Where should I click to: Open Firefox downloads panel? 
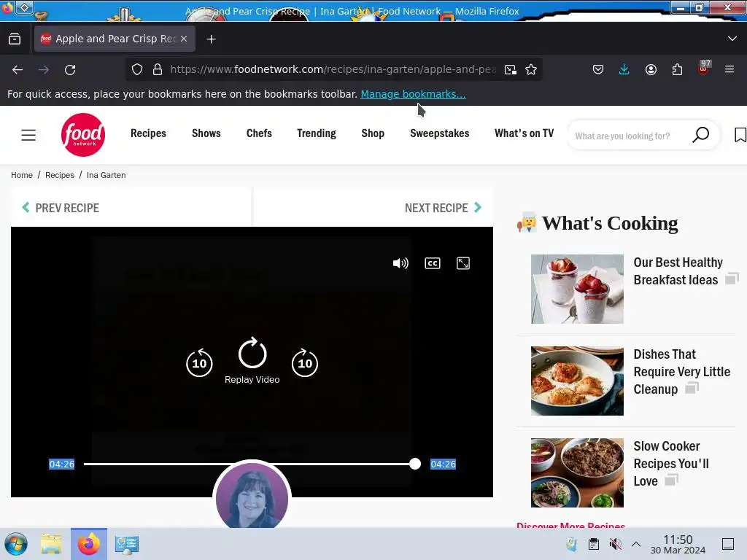pos(624,70)
